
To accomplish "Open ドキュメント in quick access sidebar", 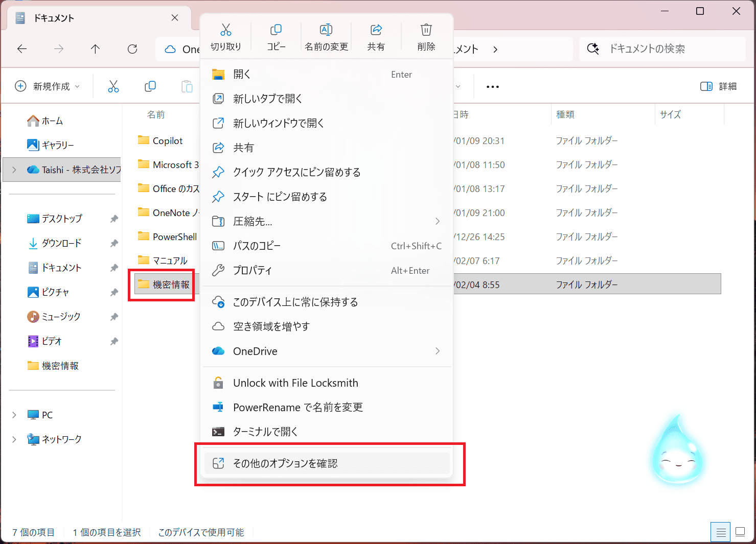I will tap(55, 268).
